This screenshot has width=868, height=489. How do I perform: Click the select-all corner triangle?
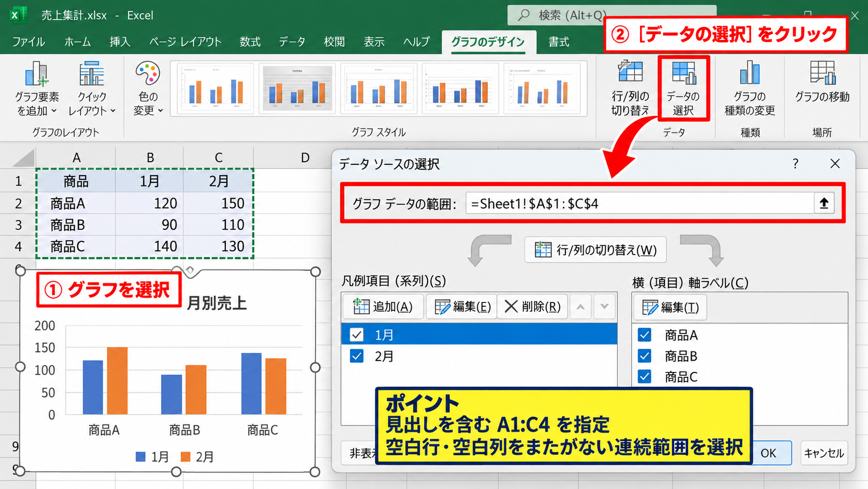(x=24, y=157)
